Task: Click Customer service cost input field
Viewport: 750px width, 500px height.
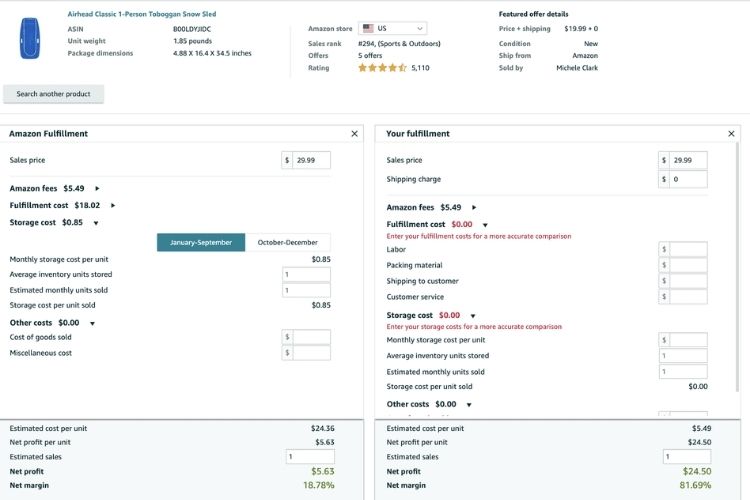Action: [x=683, y=297]
